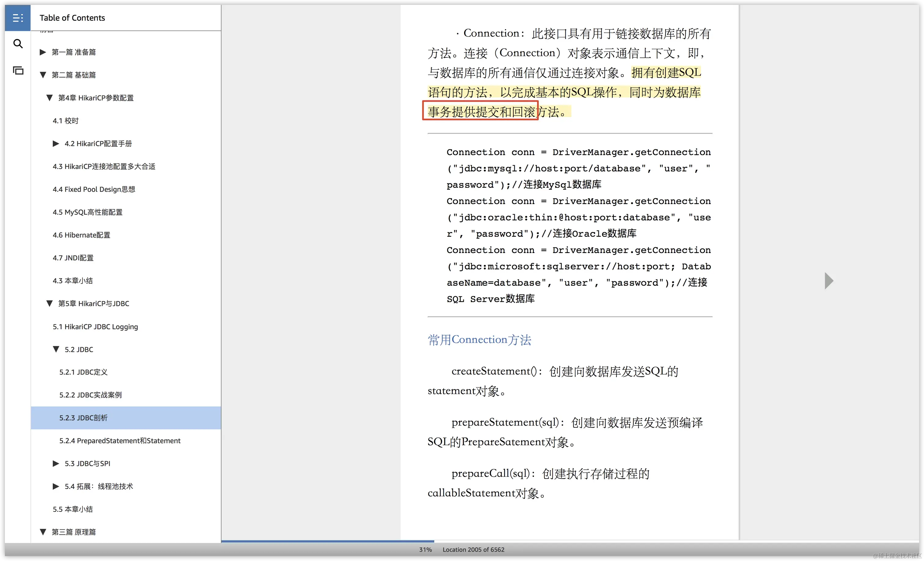The height and width of the screenshot is (561, 924).
Task: Open 4.6 Hibernate配置 section
Action: pos(81,235)
